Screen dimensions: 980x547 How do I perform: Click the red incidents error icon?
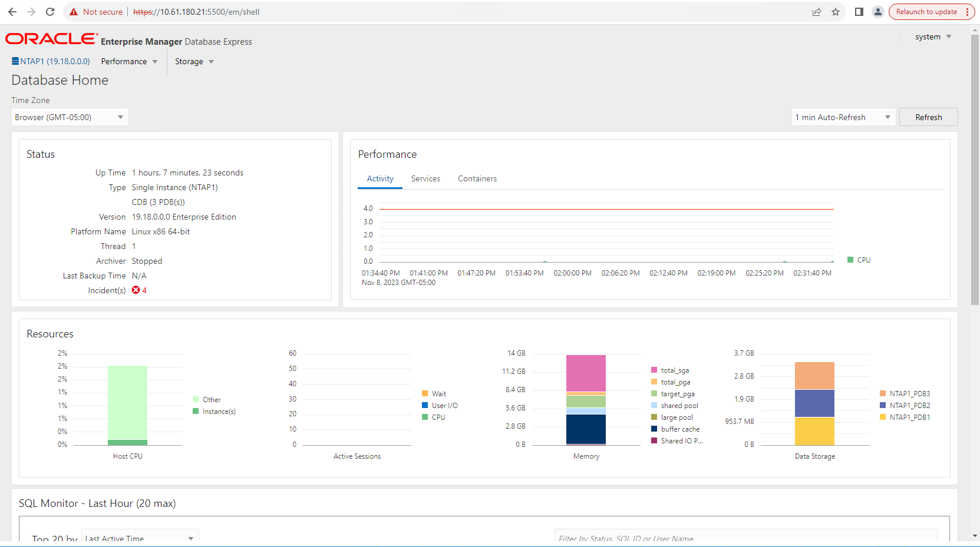point(136,290)
